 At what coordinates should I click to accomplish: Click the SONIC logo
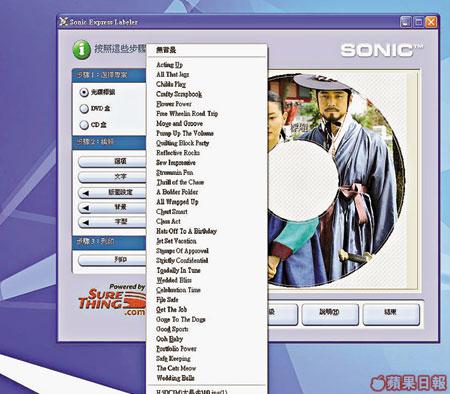pyautogui.click(x=382, y=50)
